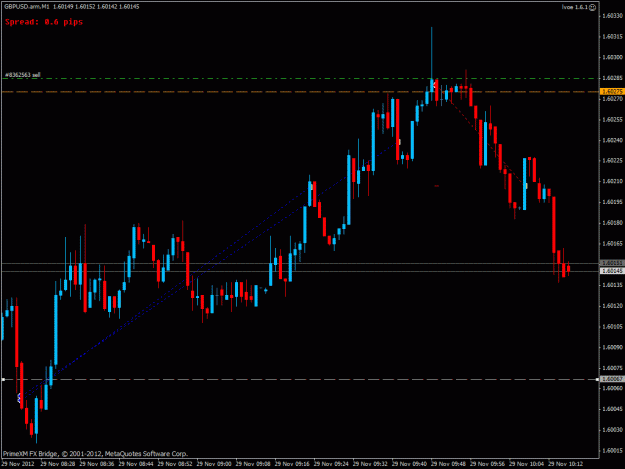Viewport: 625px width, 469px height.
Task: Select the '#8362563 sell' order label
Action: coord(23,75)
